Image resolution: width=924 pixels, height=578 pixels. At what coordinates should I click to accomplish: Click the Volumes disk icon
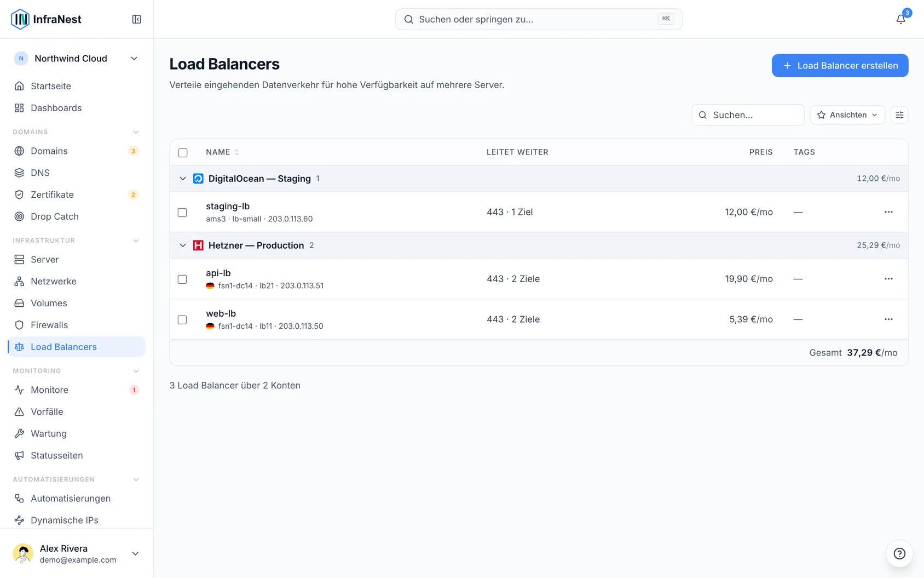pos(19,304)
